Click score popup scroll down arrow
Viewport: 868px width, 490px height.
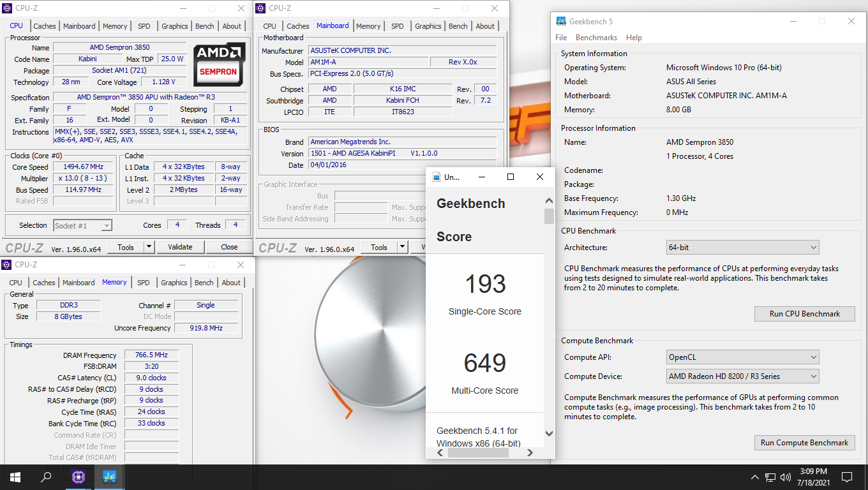point(549,434)
